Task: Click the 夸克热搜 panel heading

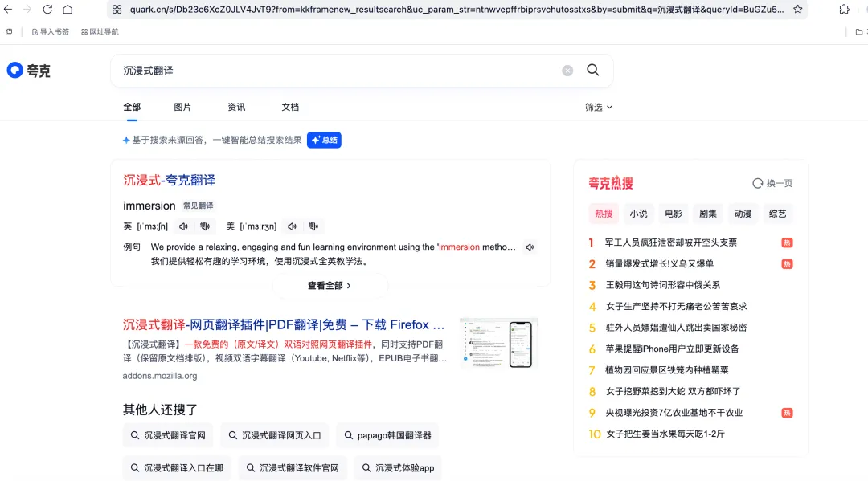Action: point(611,183)
